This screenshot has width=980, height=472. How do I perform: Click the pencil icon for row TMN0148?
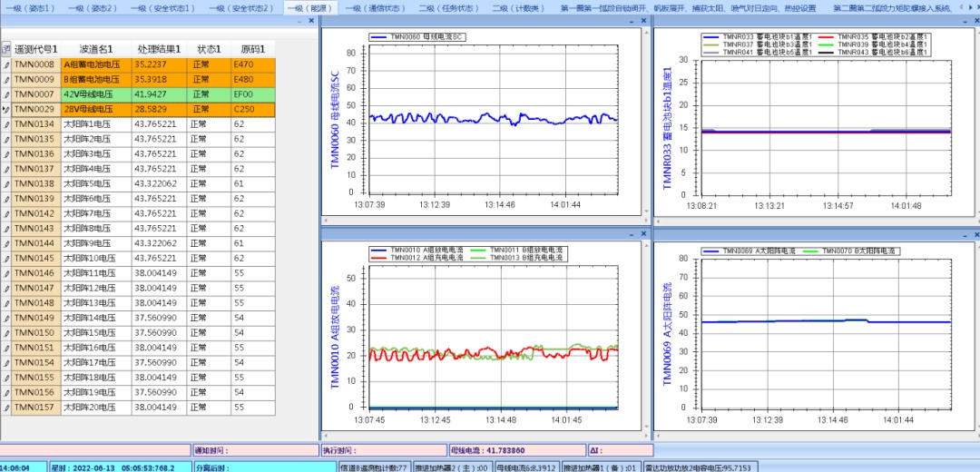5,302
